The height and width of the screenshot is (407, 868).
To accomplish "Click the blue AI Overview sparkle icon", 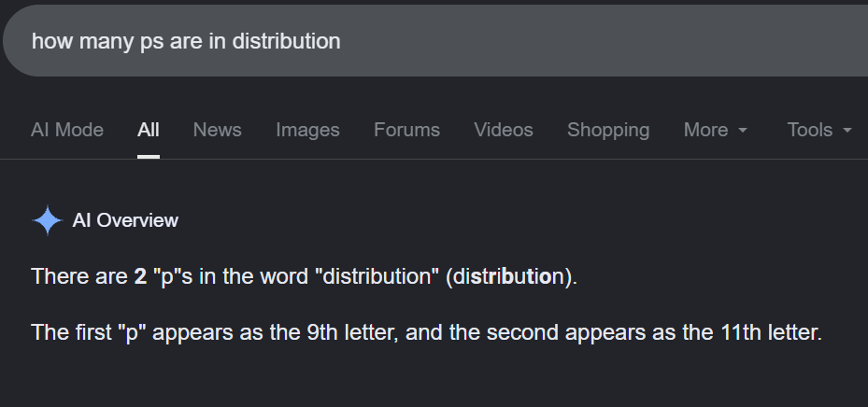I will click(47, 220).
